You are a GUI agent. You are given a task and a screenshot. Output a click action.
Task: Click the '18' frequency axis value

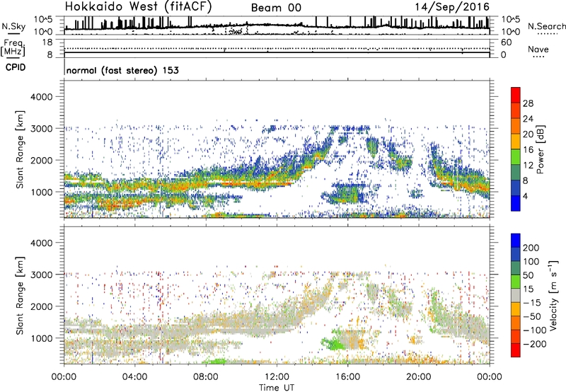(47, 42)
